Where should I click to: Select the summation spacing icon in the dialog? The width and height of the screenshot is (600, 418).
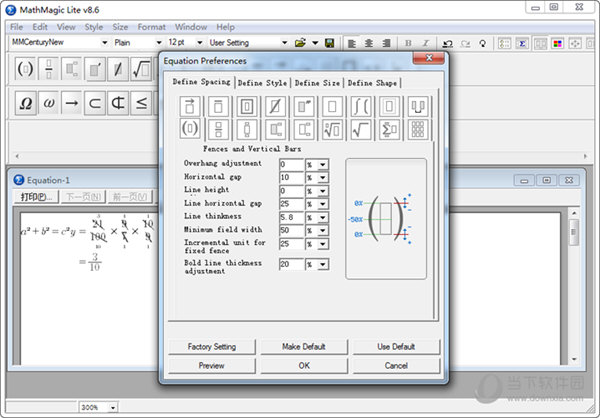click(389, 130)
